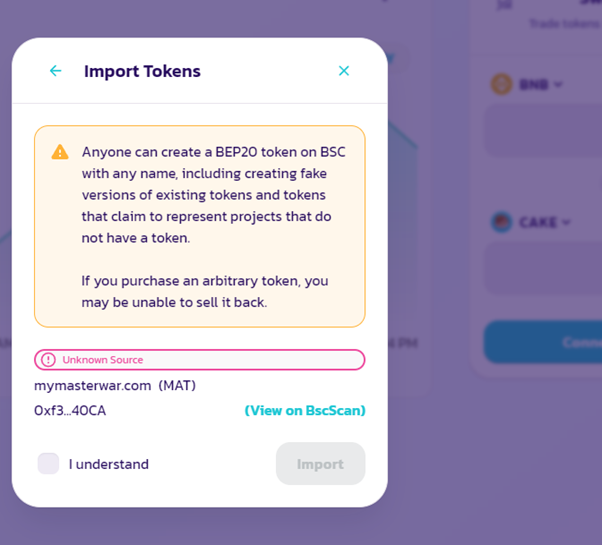The height and width of the screenshot is (545, 602).
Task: Click the Import Tokens dialog title
Action: (x=142, y=71)
